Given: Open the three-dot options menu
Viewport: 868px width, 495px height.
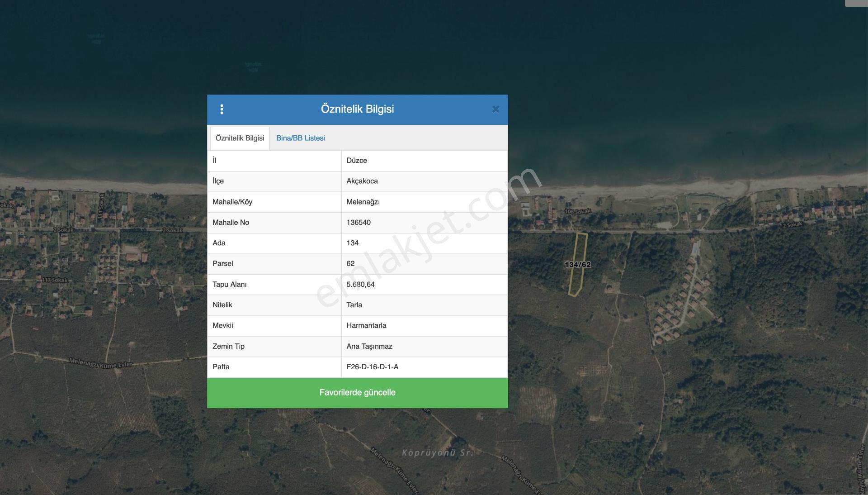Looking at the screenshot, I should [222, 109].
